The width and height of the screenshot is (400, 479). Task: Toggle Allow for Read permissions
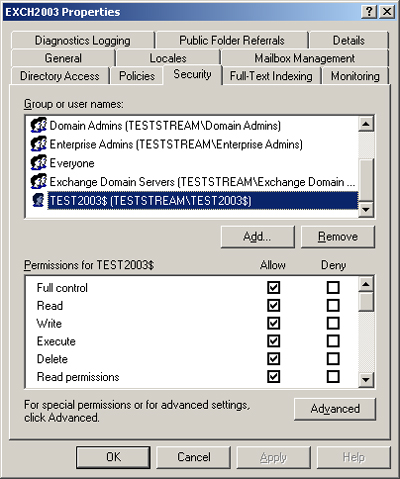[x=273, y=377]
